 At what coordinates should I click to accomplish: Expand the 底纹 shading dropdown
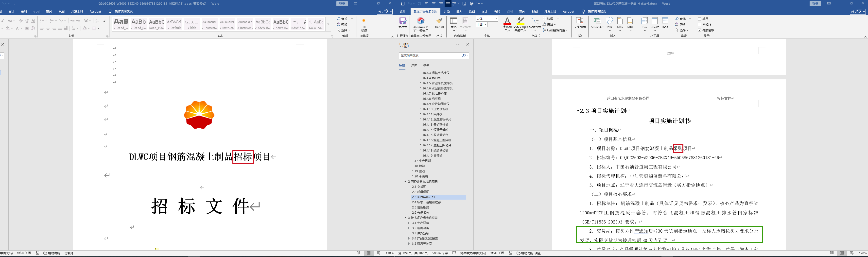tap(555, 25)
